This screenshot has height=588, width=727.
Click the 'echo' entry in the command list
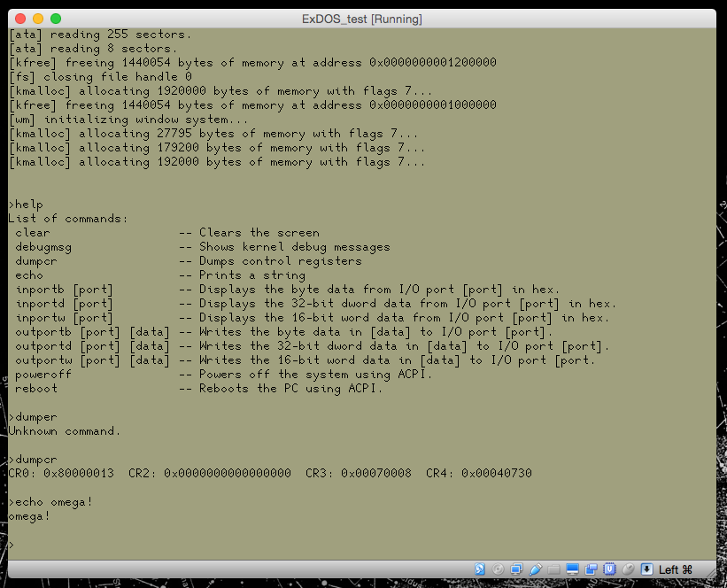(28, 275)
